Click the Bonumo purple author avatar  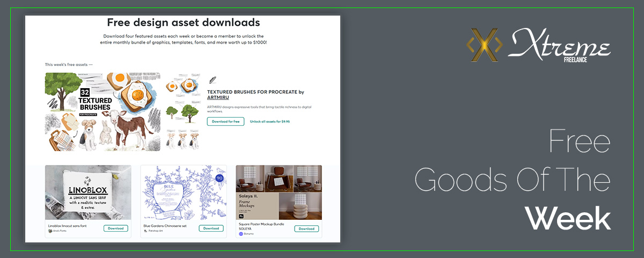click(x=241, y=234)
